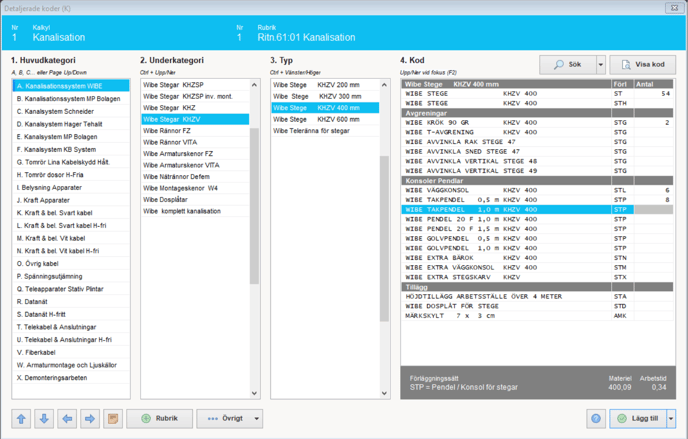Select WIBE DOSPLÅT FÖR STEGE row

pos(537,306)
